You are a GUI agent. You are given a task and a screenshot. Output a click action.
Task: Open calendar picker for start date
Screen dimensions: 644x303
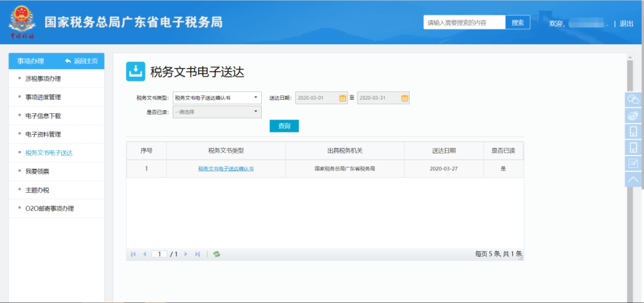click(x=343, y=98)
